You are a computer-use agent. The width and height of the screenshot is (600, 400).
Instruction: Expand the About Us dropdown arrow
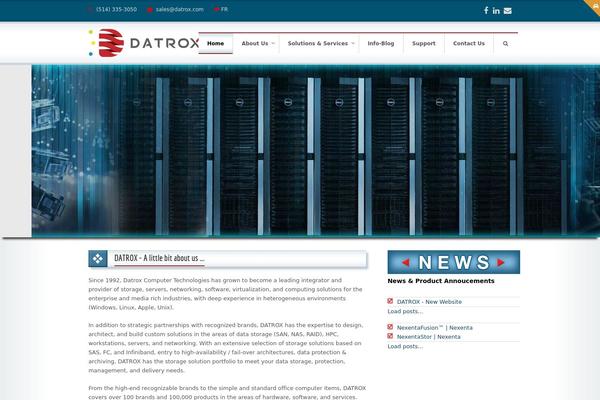[x=273, y=44]
